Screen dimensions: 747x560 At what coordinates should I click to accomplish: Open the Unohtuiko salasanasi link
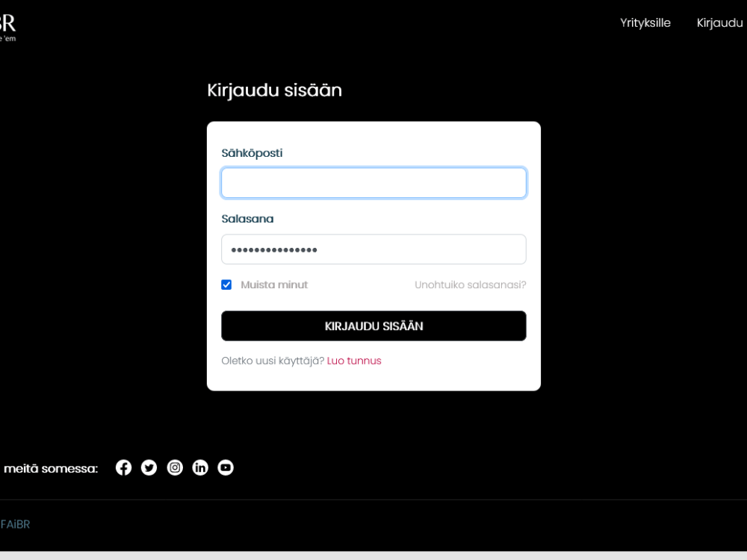(470, 284)
